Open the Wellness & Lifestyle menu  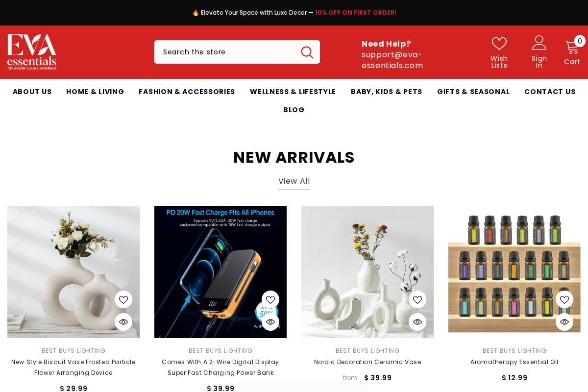click(x=293, y=92)
